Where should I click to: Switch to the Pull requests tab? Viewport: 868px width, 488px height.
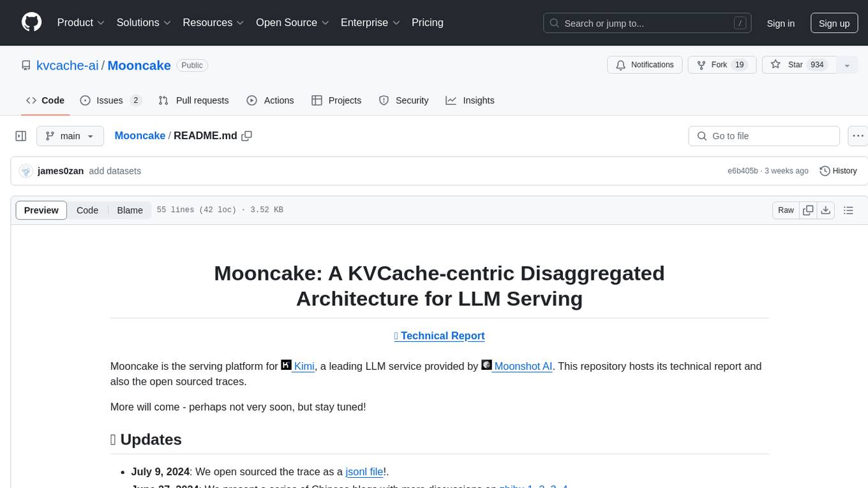[x=193, y=100]
